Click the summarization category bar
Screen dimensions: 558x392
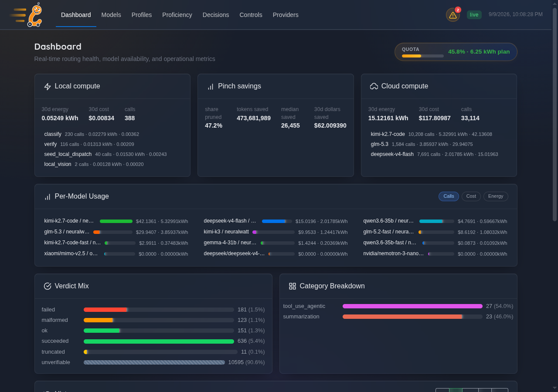point(412,317)
